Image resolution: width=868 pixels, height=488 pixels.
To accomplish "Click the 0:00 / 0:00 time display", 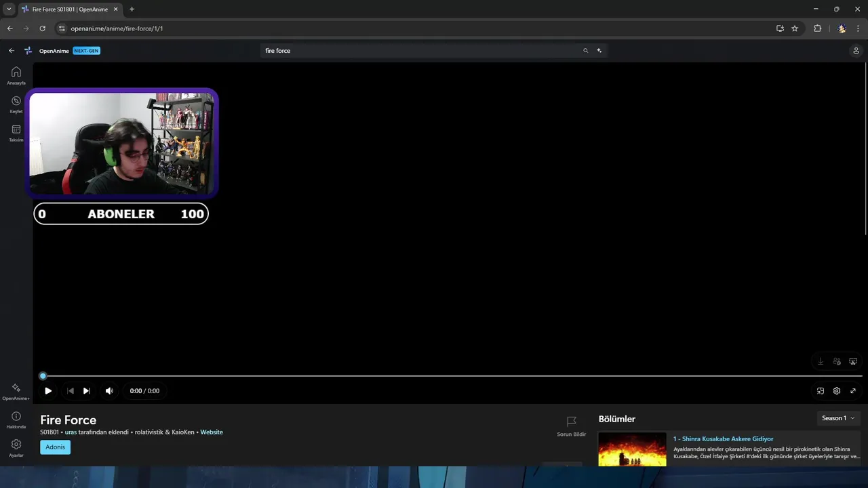I will 144,391.
